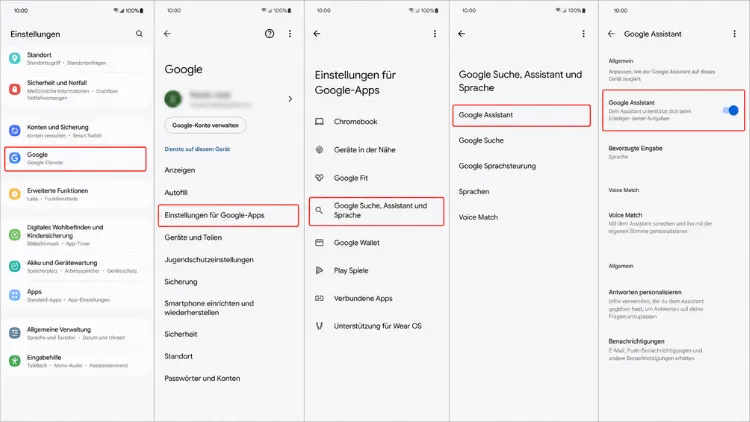Open Passwörter und Konten

tap(202, 378)
